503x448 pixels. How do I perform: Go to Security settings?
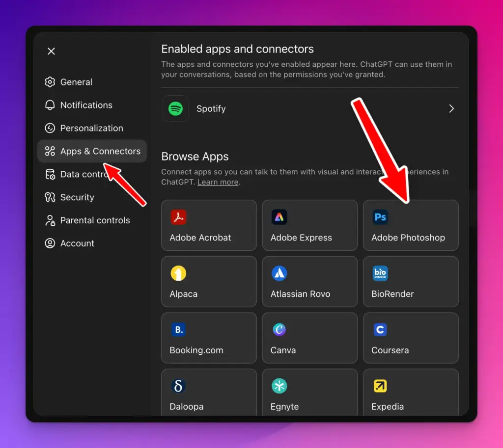coord(77,197)
